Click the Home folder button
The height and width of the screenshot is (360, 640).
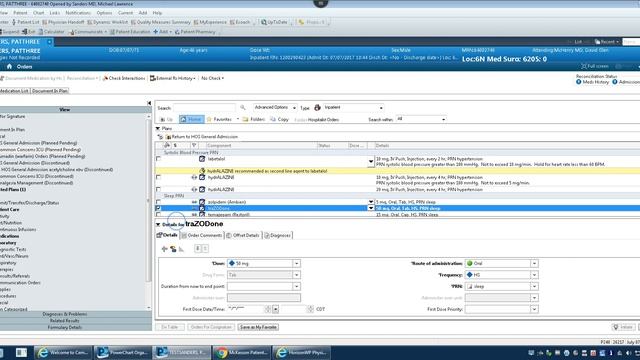click(x=191, y=119)
